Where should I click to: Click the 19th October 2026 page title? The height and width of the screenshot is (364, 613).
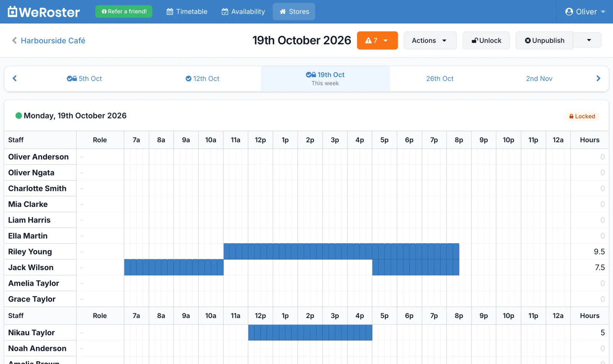[x=302, y=40]
